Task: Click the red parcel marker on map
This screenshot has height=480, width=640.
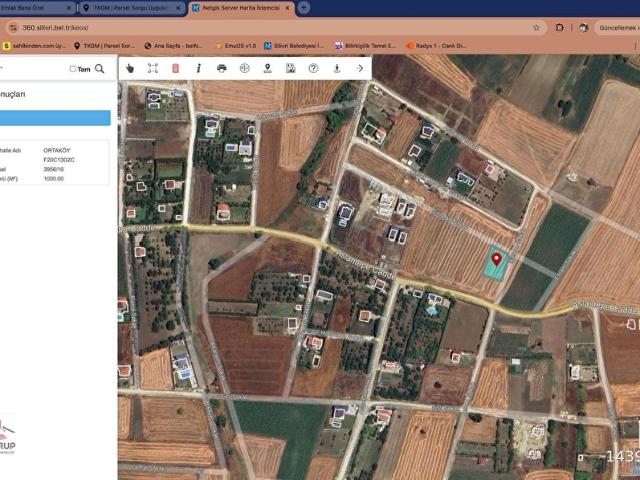Action: 496,259
